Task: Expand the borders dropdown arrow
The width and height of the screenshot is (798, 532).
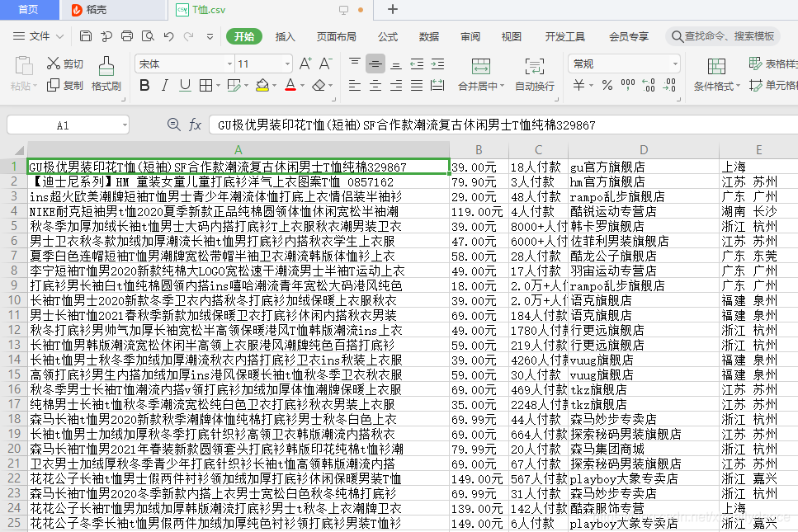Action: [219, 86]
